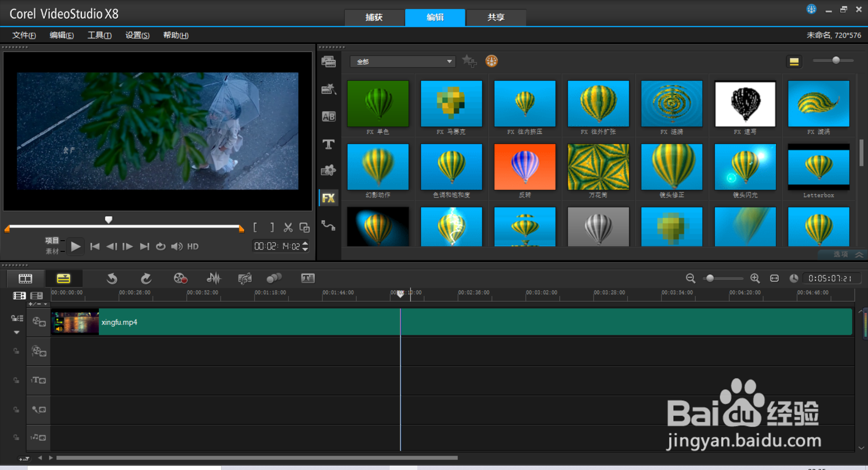Open the record/capture option icon
This screenshot has height=470, width=868.
pos(180,278)
